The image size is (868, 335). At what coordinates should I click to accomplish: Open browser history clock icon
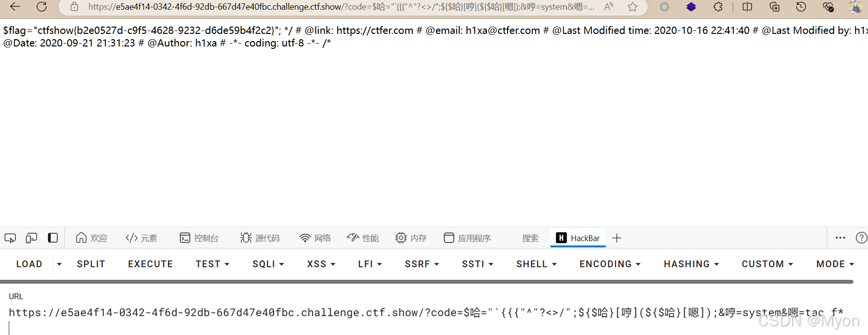[801, 7]
